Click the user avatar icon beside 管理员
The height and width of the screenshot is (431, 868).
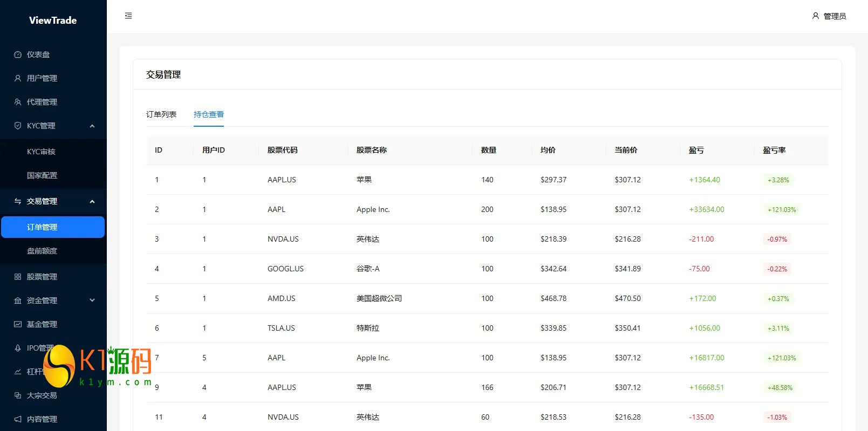pos(816,16)
